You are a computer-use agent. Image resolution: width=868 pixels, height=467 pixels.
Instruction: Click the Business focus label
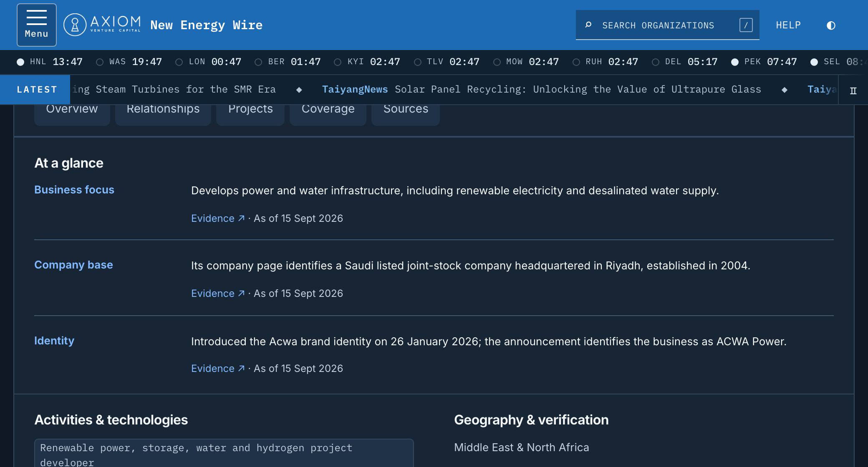(74, 190)
